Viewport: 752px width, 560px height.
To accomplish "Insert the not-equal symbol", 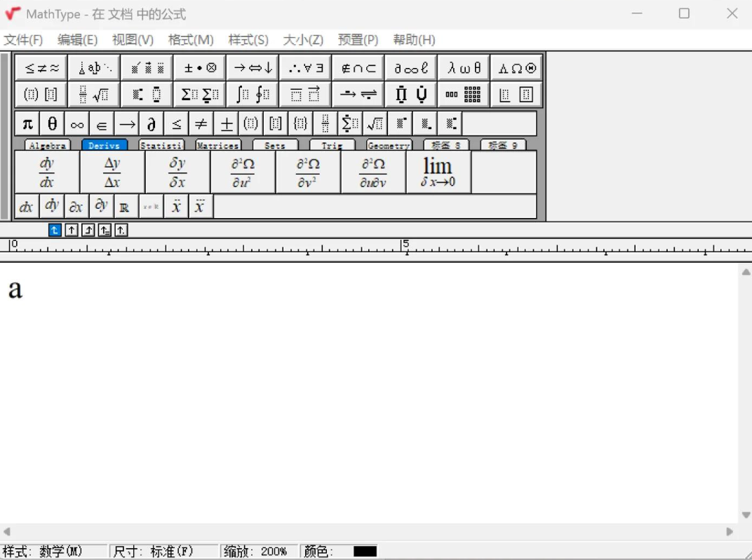I will pyautogui.click(x=201, y=124).
